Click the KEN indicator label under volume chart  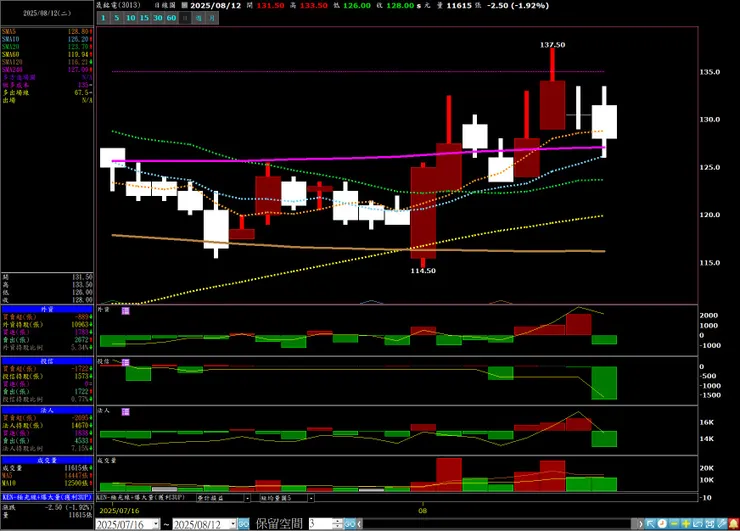point(141,497)
